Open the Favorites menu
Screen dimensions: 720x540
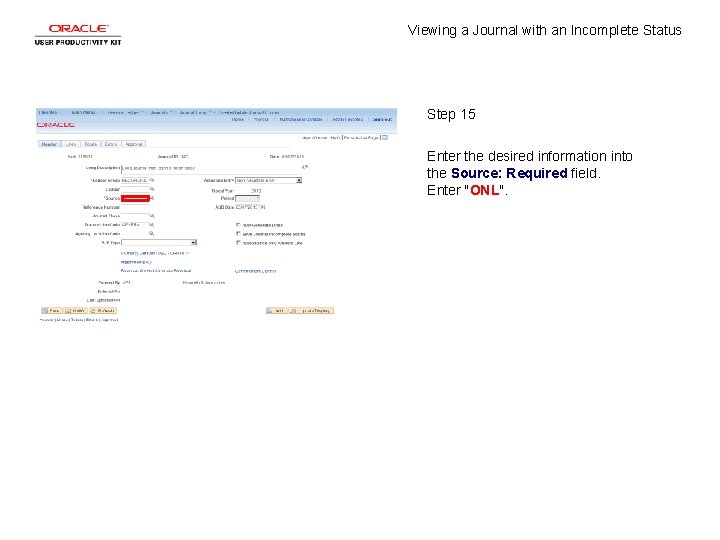(x=49, y=112)
